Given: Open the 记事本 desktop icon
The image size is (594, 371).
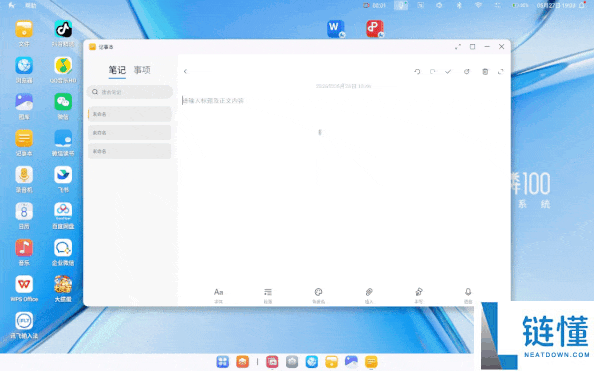Looking at the screenshot, I should coord(24,142).
